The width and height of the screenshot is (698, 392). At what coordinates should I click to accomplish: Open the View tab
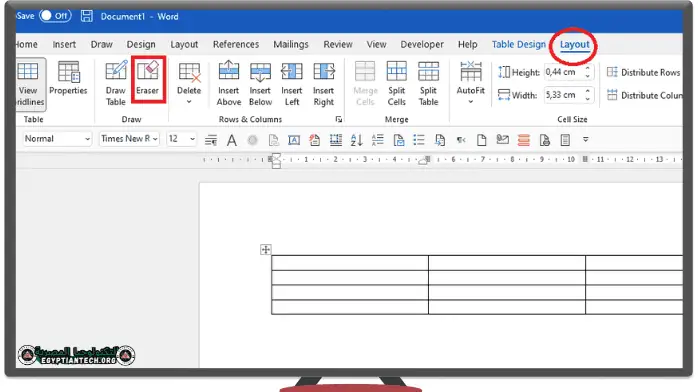(376, 44)
